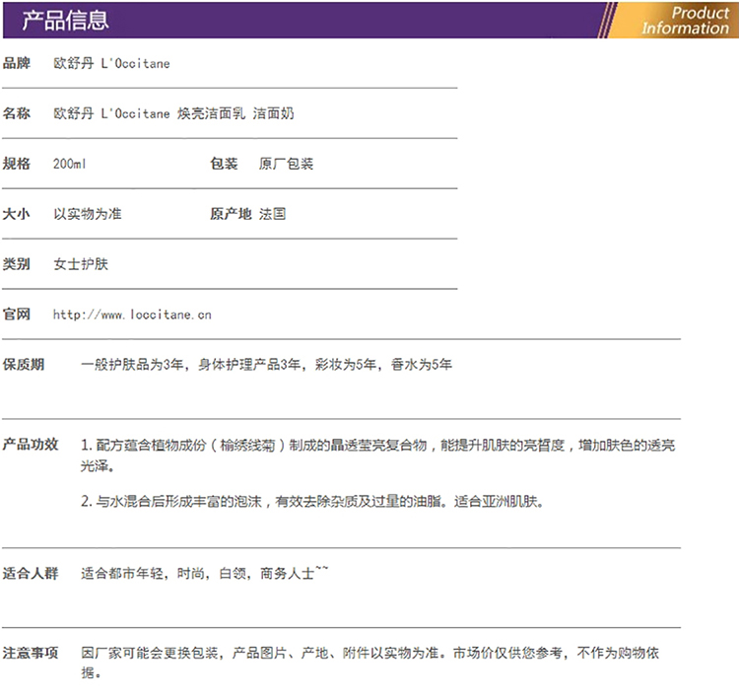Screen dimensions: 739x700
Task: Select the 女士护肤 category value
Action: coord(81,264)
